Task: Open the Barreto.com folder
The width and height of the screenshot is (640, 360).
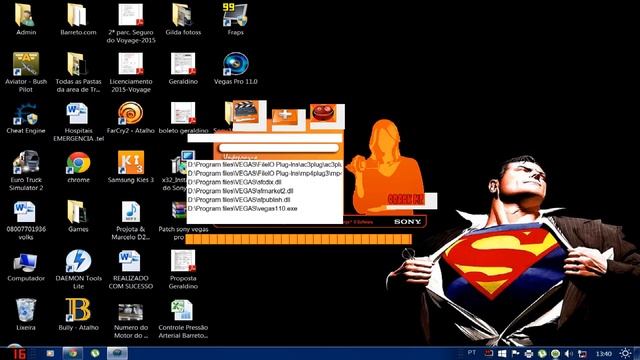Action: point(78,20)
